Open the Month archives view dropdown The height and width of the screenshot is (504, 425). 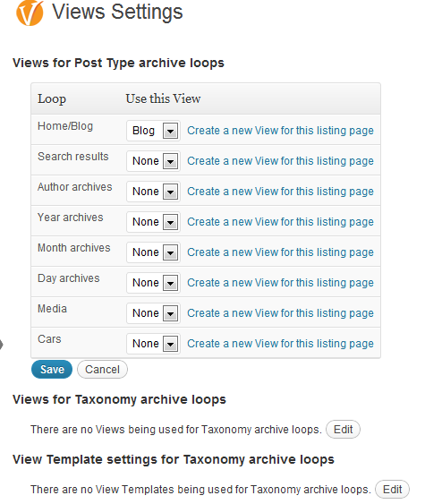153,252
